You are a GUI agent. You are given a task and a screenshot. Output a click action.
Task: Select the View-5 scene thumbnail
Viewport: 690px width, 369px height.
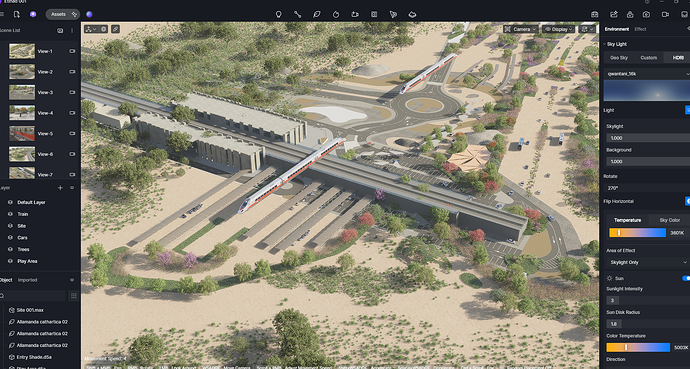click(22, 133)
